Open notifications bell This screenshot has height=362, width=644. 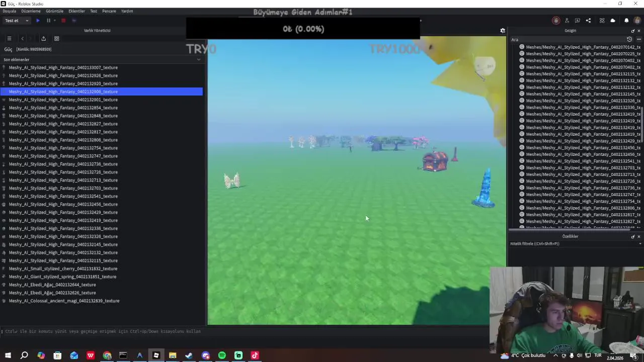[626, 21]
